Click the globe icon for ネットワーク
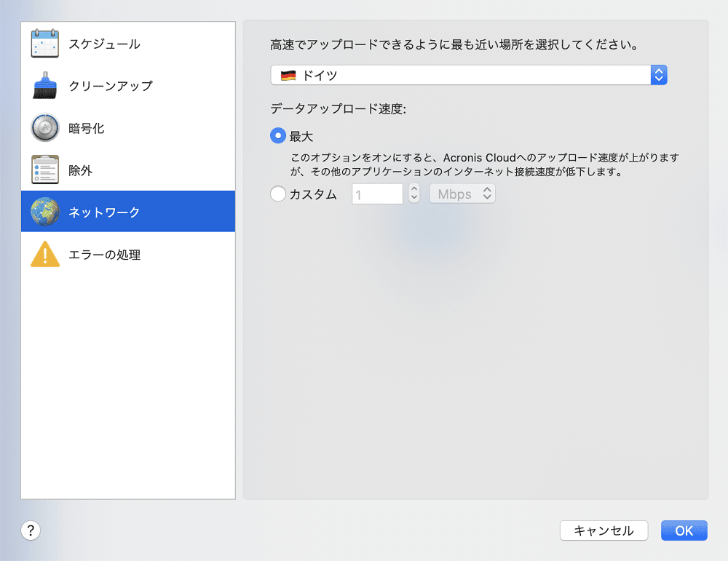 click(45, 212)
